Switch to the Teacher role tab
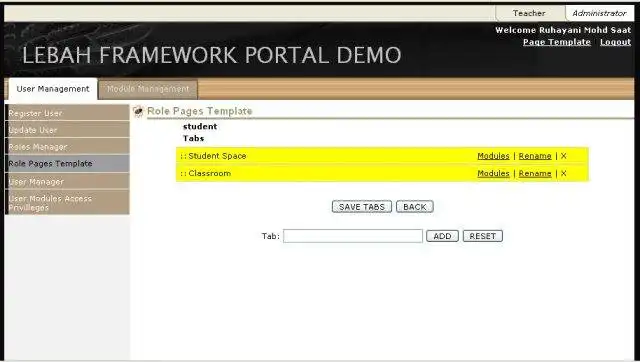The image size is (640, 362). tap(529, 13)
